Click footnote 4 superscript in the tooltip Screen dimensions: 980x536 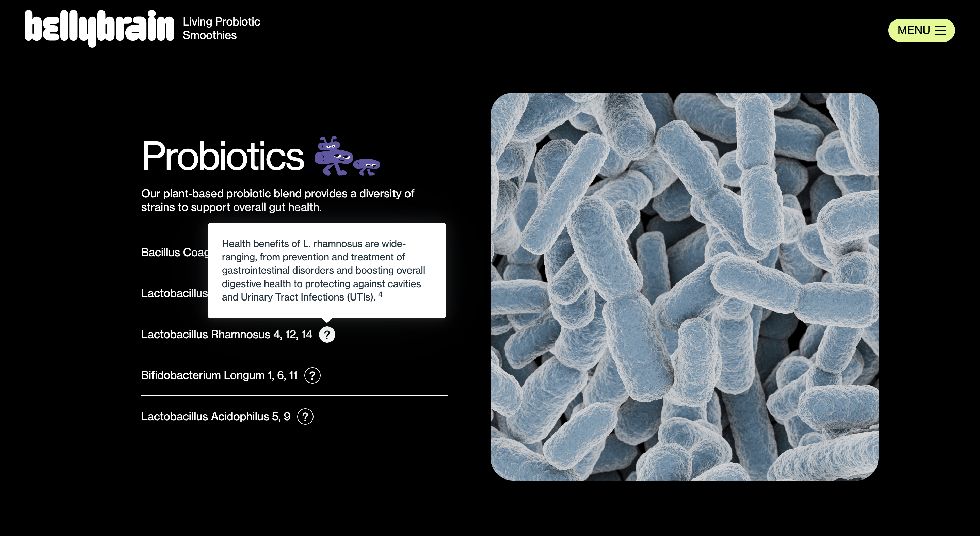(x=380, y=294)
